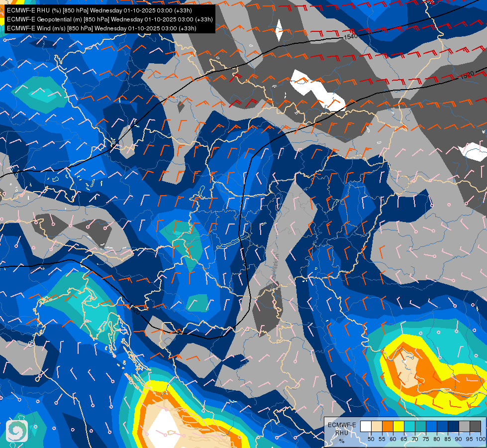The image size is (487, 448).
Task: Select the white legend swatch below 50%
Action: click(x=366, y=426)
